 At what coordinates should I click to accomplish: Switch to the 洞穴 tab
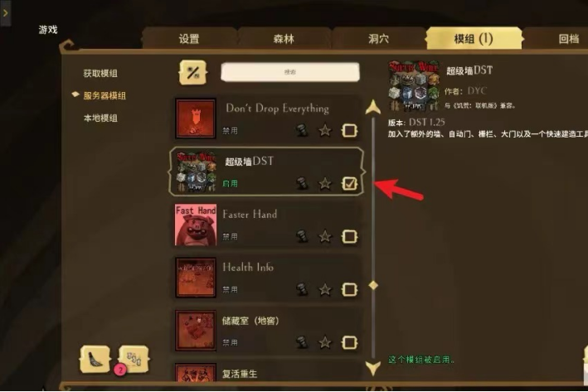click(x=378, y=38)
